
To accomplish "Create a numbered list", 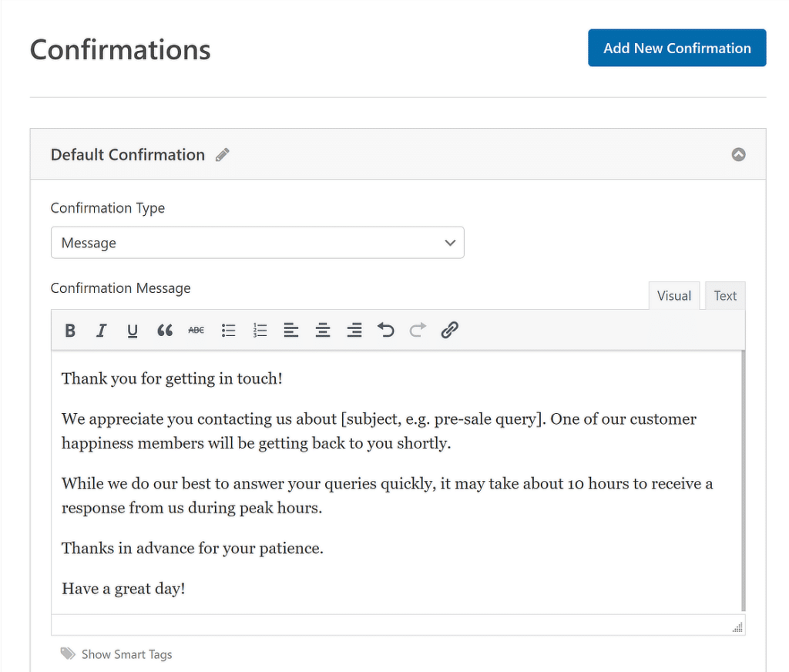I will point(260,330).
